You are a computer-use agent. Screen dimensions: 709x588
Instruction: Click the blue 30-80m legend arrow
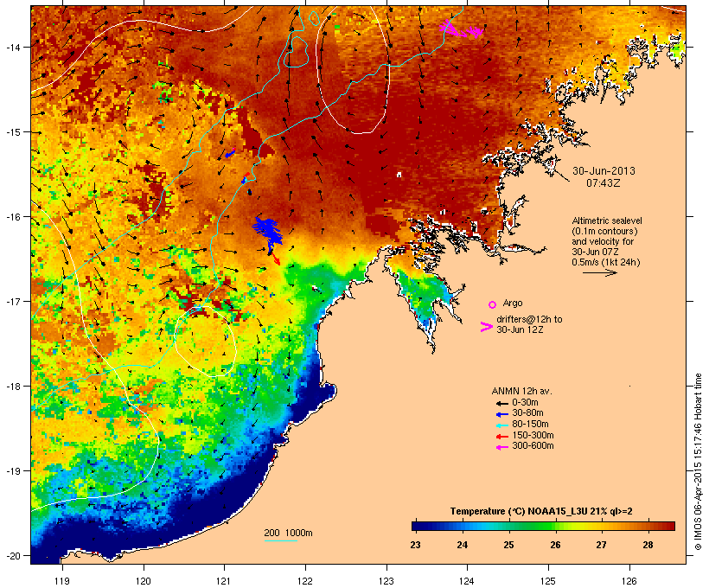(501, 414)
